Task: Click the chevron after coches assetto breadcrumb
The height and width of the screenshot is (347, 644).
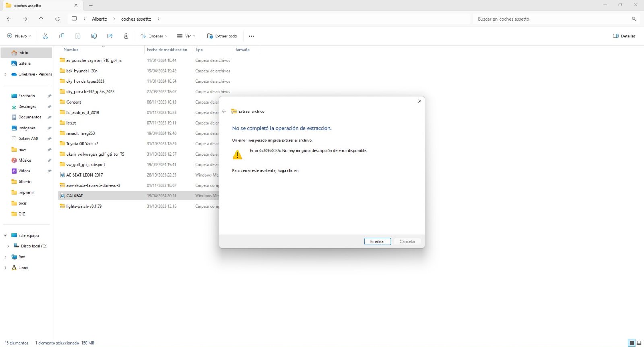Action: tap(159, 19)
